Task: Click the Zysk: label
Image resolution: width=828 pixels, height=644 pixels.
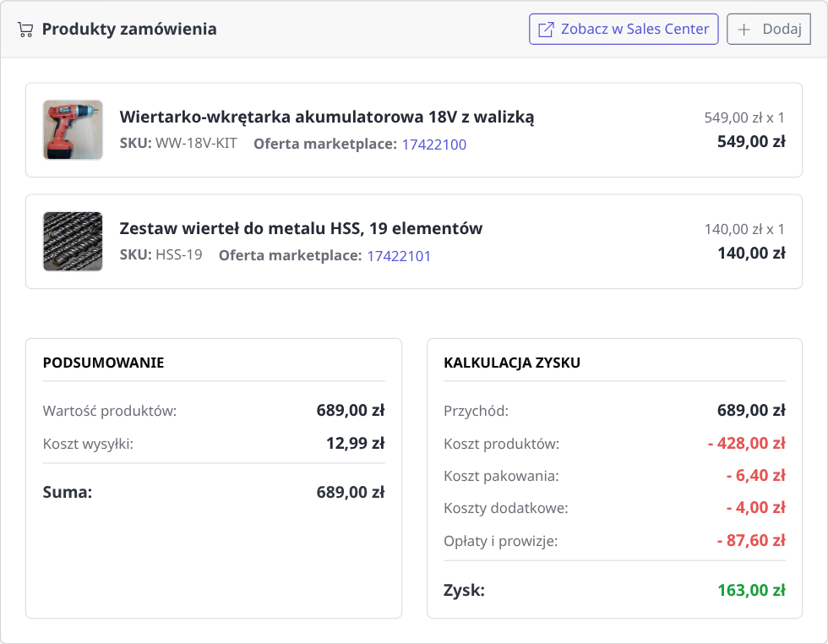Action: (464, 590)
